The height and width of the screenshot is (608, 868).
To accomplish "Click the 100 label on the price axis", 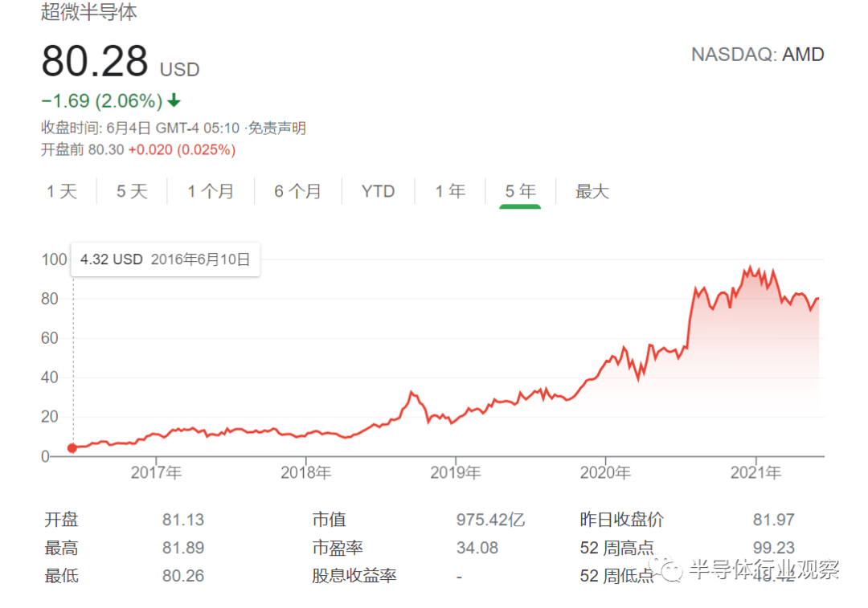I will tap(55, 259).
